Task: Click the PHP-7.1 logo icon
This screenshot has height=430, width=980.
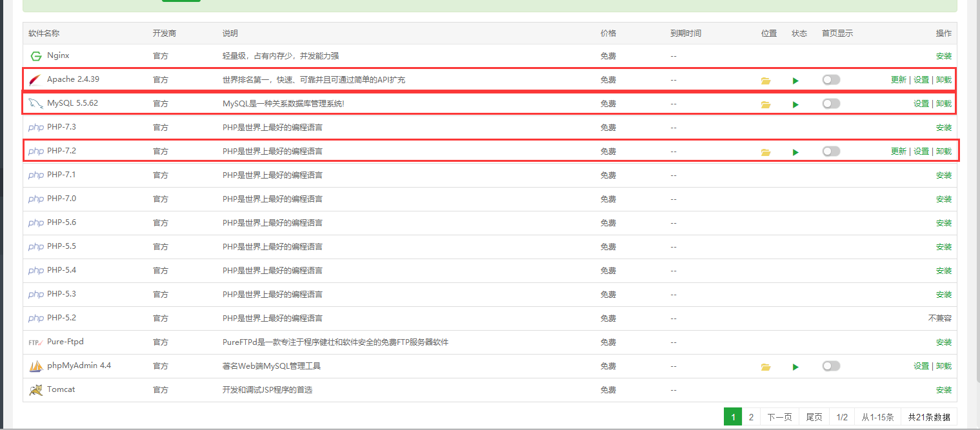Action: [36, 175]
